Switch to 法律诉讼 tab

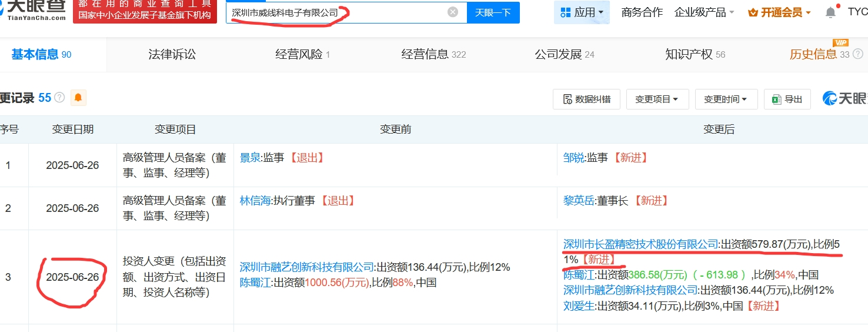(x=172, y=55)
